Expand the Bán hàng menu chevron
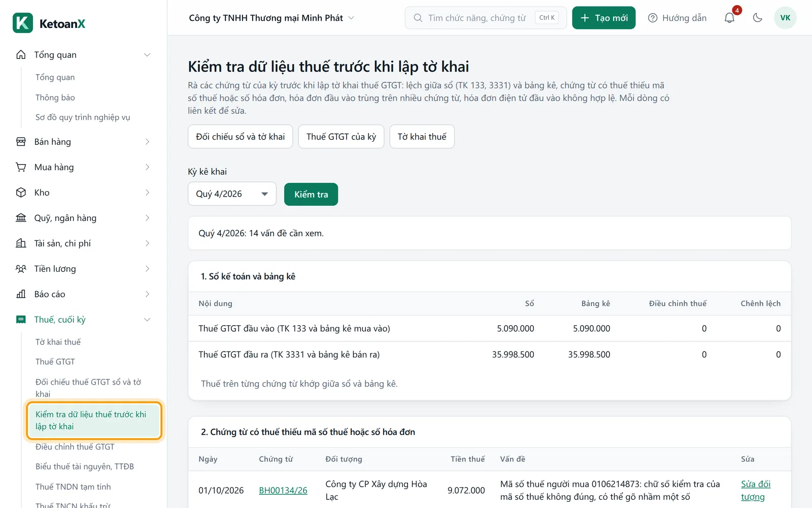The height and width of the screenshot is (508, 812). coord(147,142)
